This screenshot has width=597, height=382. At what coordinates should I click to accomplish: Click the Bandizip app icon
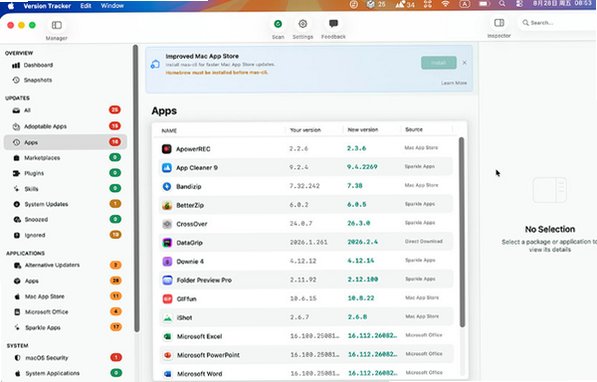167,186
